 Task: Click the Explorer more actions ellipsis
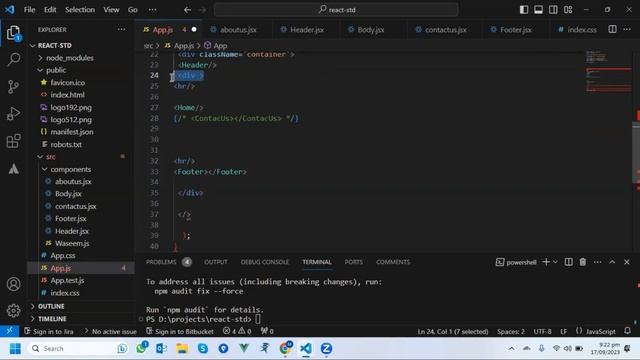click(121, 29)
